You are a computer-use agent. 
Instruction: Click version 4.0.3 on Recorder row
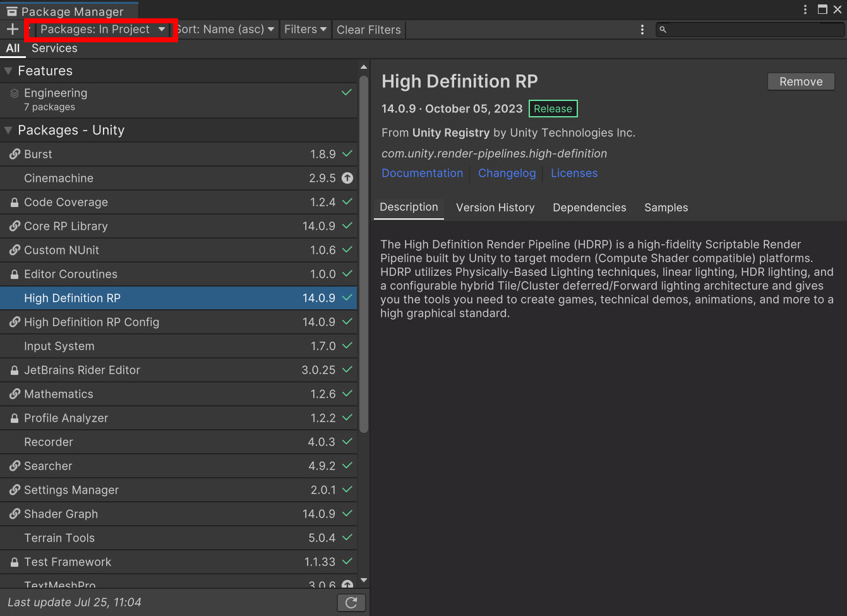(321, 442)
